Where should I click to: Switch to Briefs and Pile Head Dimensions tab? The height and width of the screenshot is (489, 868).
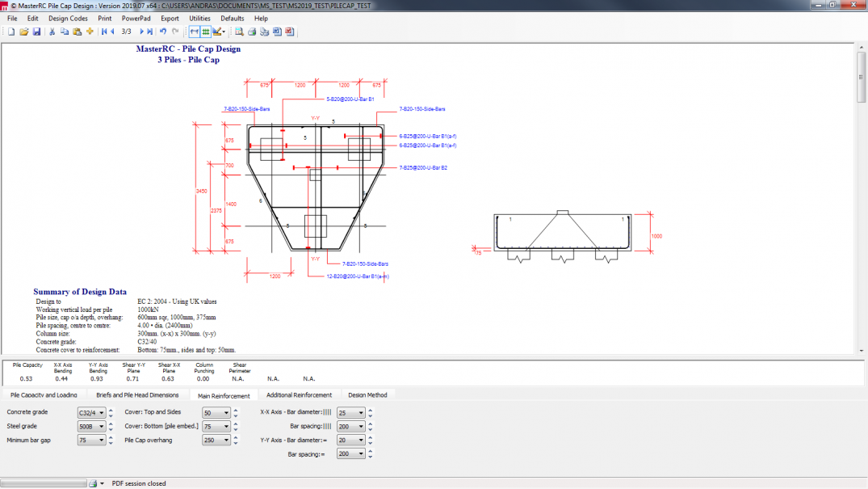pos(137,394)
